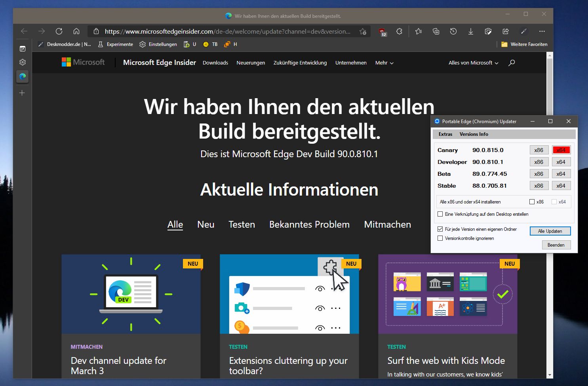Open the Extensions puzzle icon in toolbar
This screenshot has width=588, height=386.
tap(399, 31)
